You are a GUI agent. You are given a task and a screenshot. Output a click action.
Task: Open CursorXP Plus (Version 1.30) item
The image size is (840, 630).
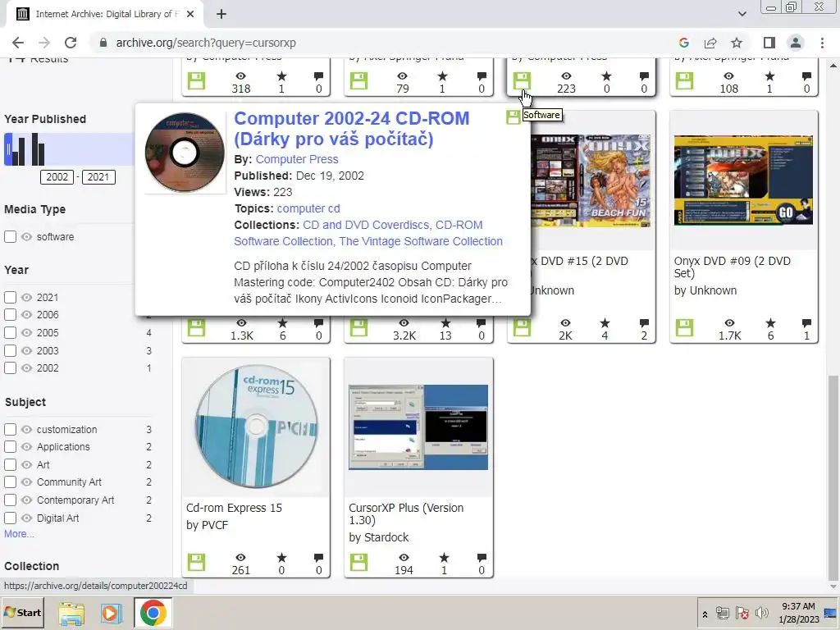point(406,514)
